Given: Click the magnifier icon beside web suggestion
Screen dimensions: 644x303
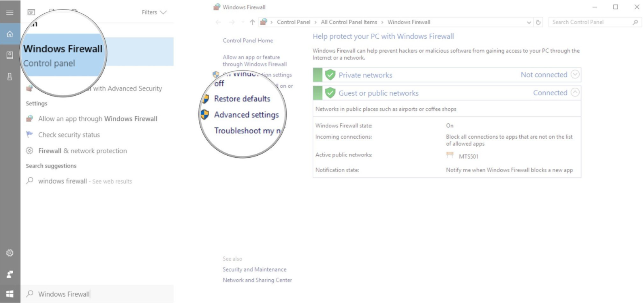Looking at the screenshot, I should point(29,181).
